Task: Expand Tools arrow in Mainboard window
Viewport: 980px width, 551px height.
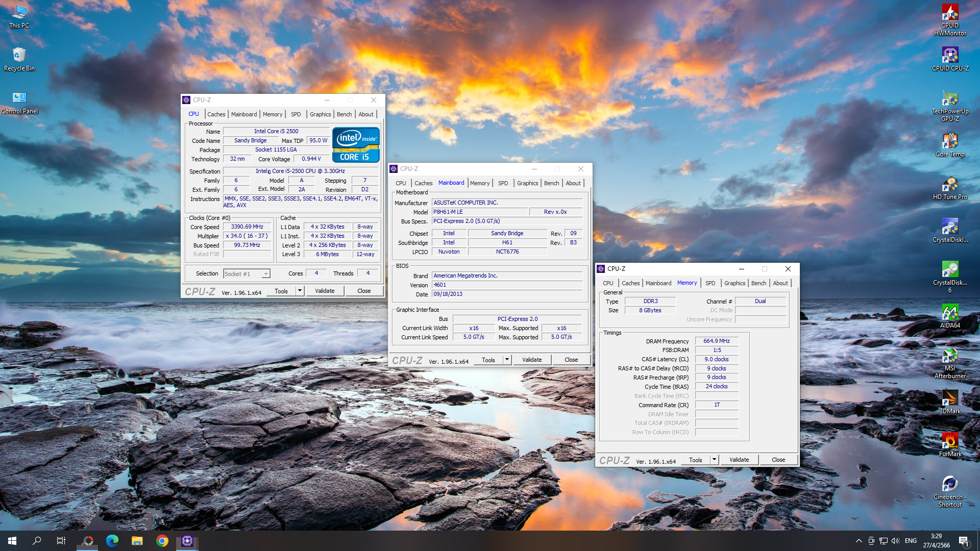Action: pos(507,360)
